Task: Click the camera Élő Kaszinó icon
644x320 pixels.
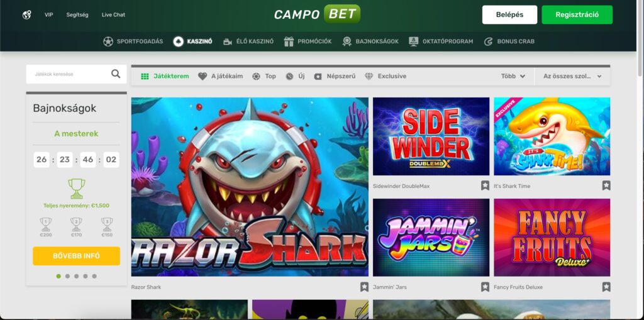Action: tap(228, 41)
